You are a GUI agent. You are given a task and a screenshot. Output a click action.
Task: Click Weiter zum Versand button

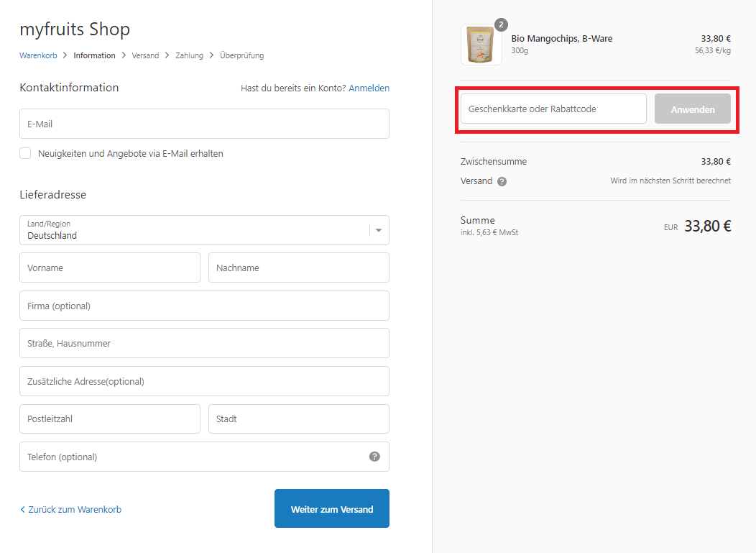click(x=332, y=508)
